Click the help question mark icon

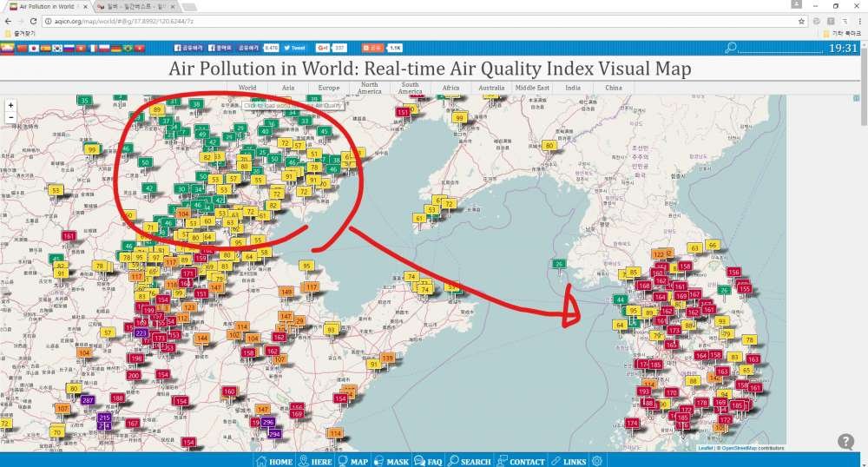coord(845,442)
